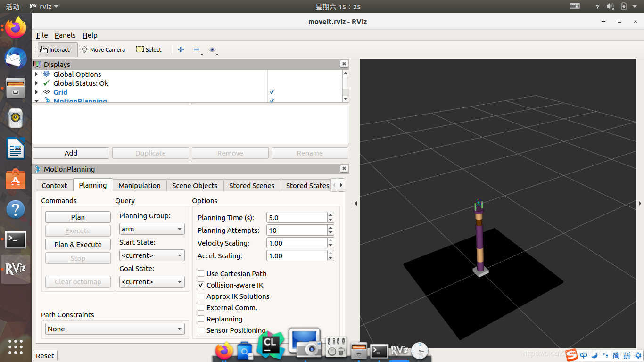Screen dimensions: 644x362
Task: Click the Add display button
Action: pyautogui.click(x=71, y=153)
